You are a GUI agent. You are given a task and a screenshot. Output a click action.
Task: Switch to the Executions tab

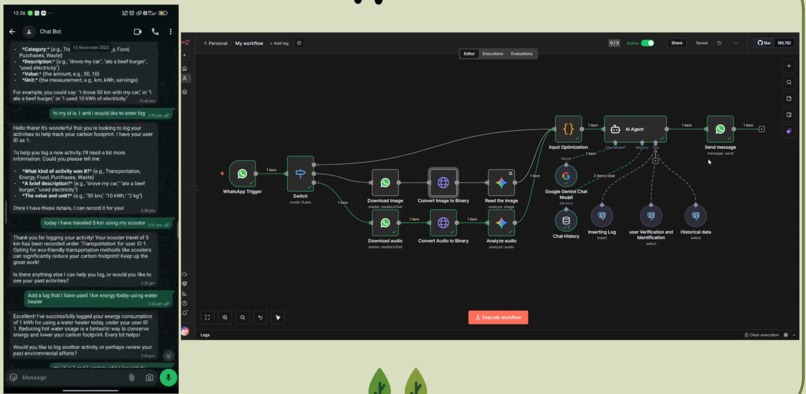pos(492,53)
